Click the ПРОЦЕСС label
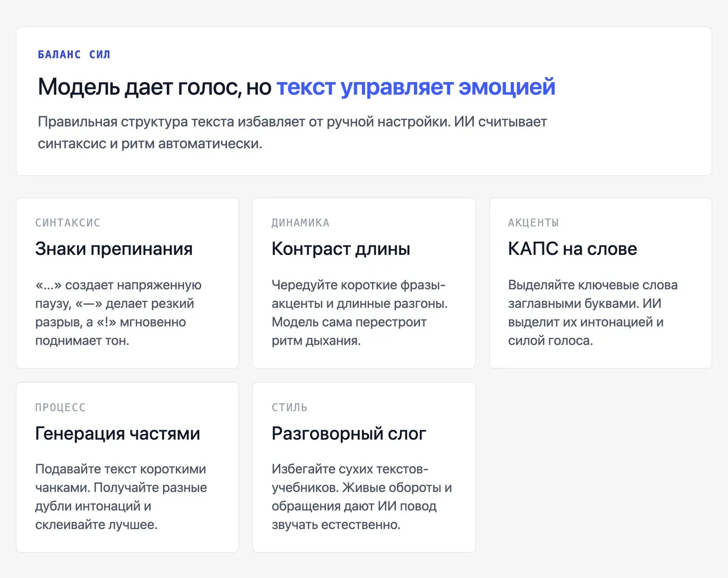Screen dimensions: 728x578 pyautogui.click(x=60, y=407)
